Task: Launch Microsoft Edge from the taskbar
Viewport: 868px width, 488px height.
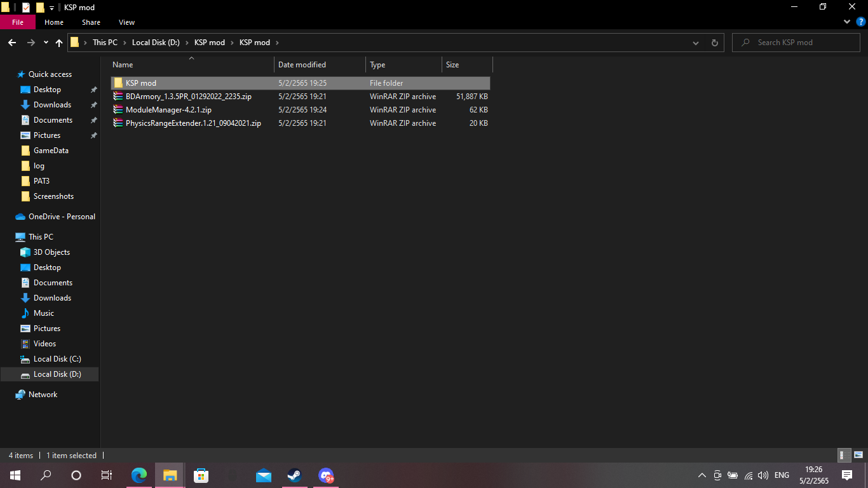Action: pos(139,475)
